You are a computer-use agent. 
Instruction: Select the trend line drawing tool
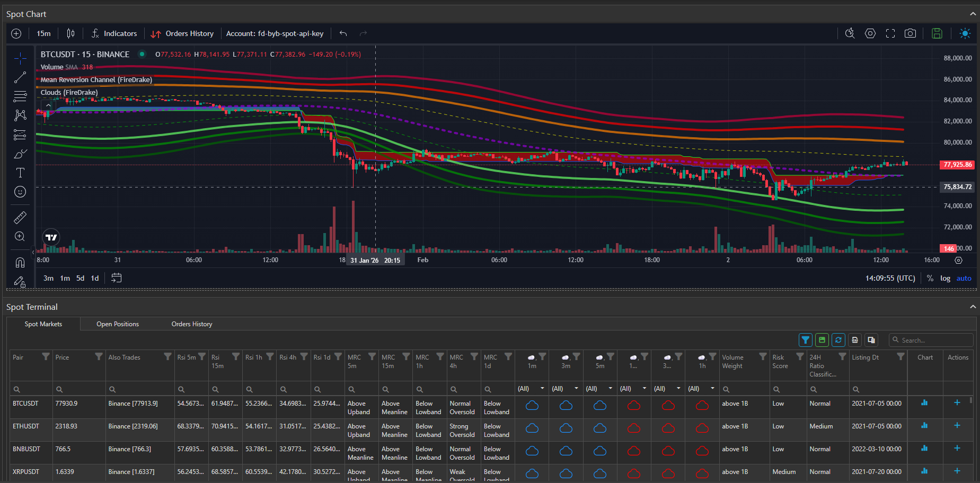click(20, 77)
